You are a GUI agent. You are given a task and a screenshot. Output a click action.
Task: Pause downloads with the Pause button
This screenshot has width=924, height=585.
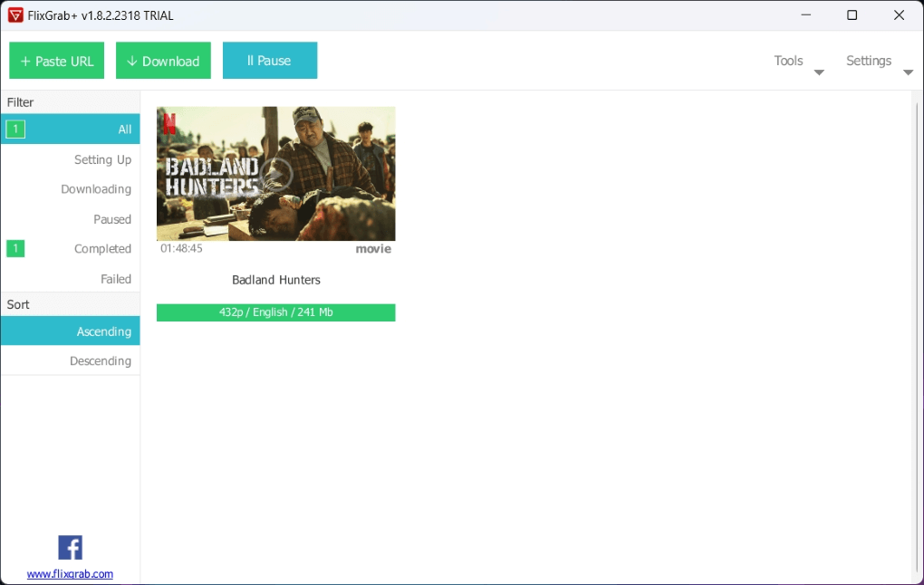point(270,61)
